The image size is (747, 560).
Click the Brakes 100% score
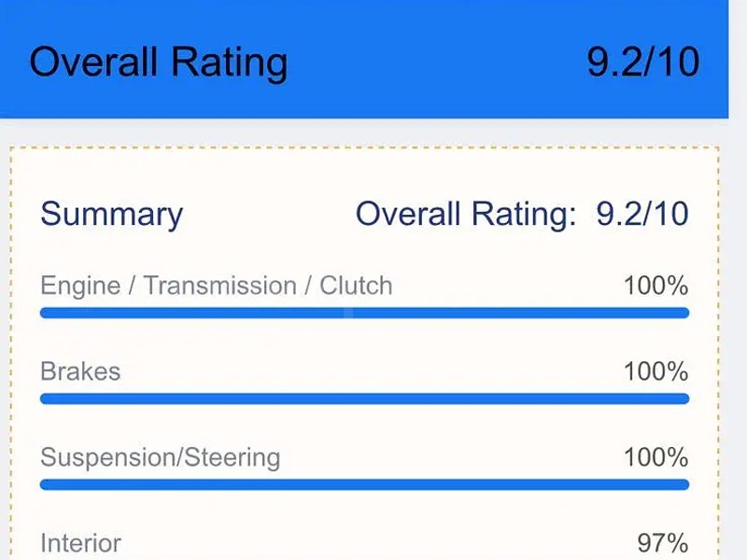(655, 371)
